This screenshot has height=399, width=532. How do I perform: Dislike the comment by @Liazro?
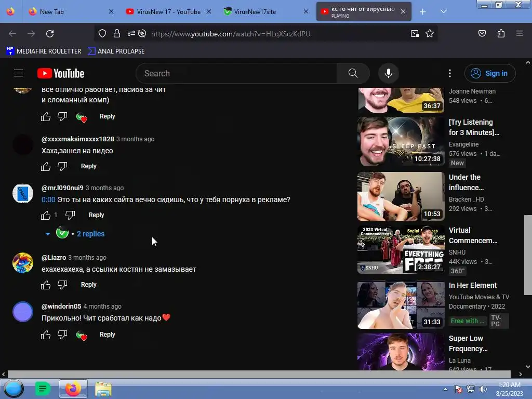click(x=62, y=285)
